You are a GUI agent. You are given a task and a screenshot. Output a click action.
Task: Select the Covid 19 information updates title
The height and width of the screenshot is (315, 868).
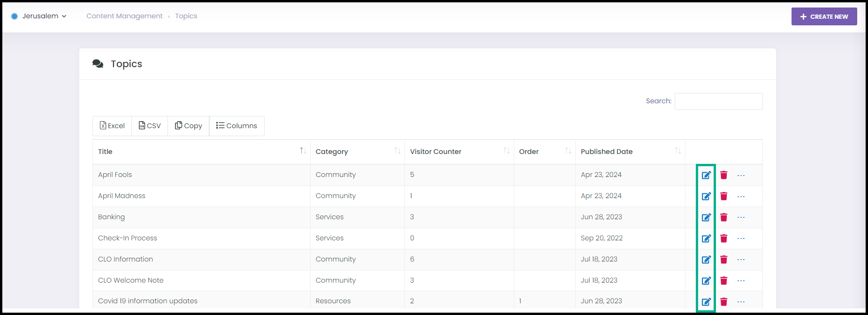coord(148,301)
